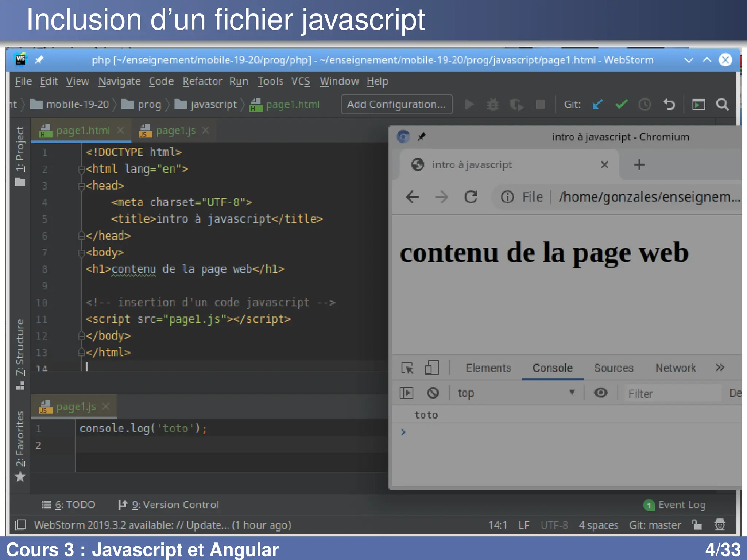Click Git Rollback undo arrow
Viewport: 747px width, 560px height.
click(x=669, y=105)
